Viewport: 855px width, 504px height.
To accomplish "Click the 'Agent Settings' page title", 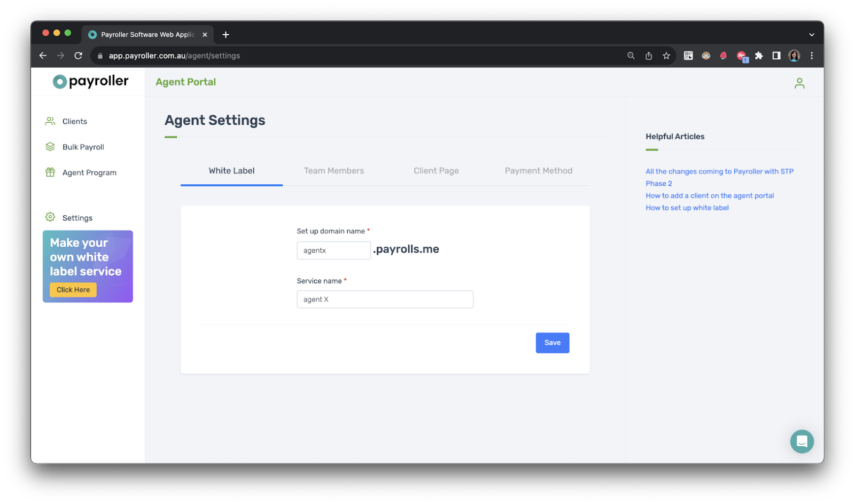I will (x=215, y=121).
